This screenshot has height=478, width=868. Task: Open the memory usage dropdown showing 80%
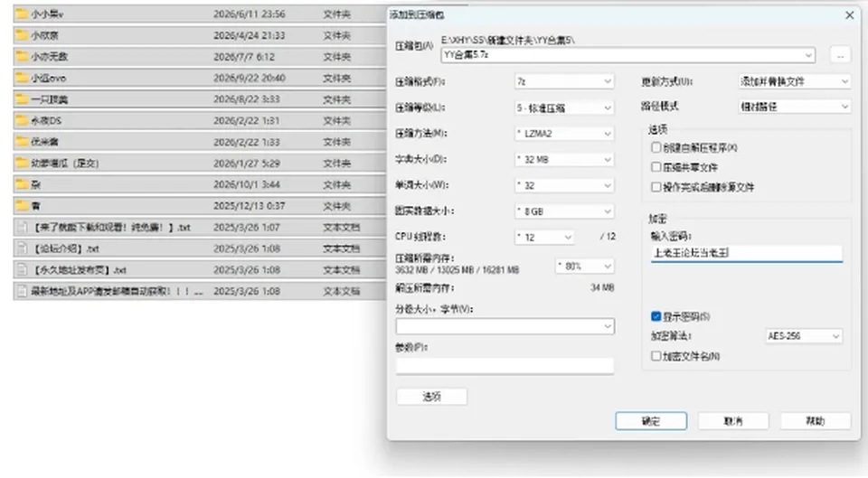click(x=585, y=267)
